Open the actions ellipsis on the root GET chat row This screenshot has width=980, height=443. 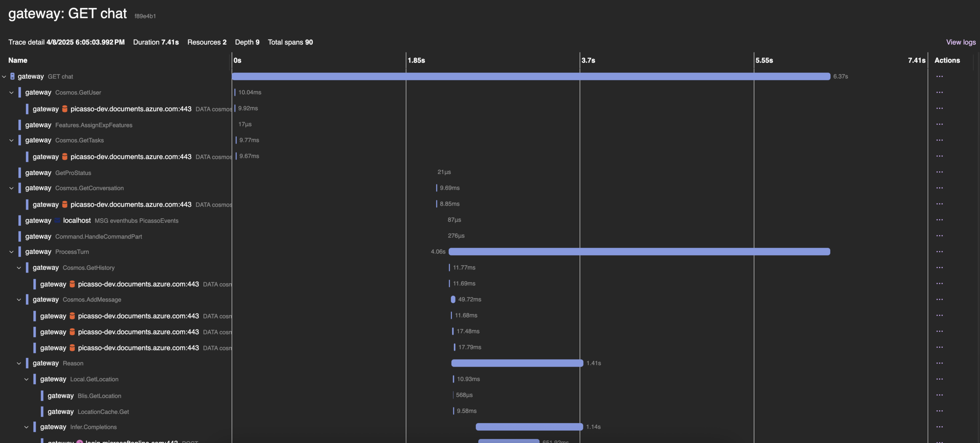[939, 76]
